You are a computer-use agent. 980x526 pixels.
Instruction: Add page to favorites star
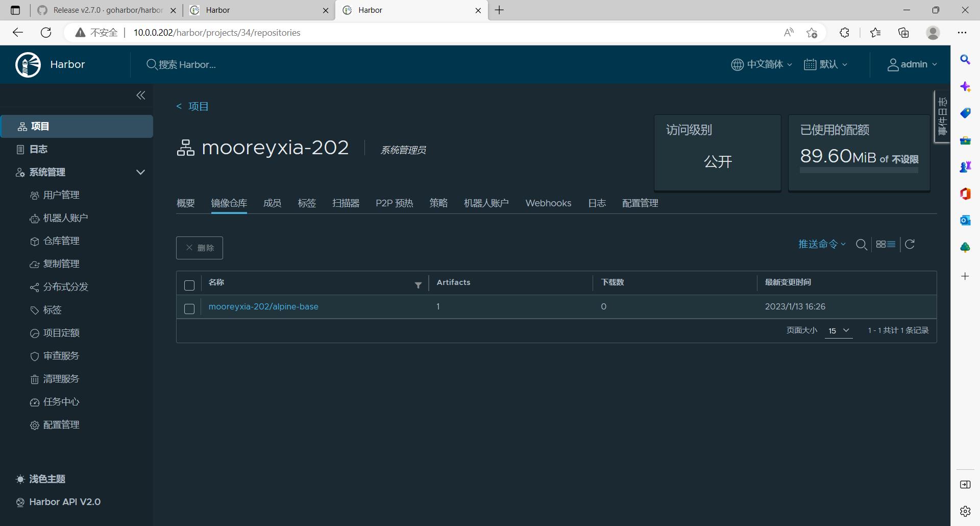point(812,33)
